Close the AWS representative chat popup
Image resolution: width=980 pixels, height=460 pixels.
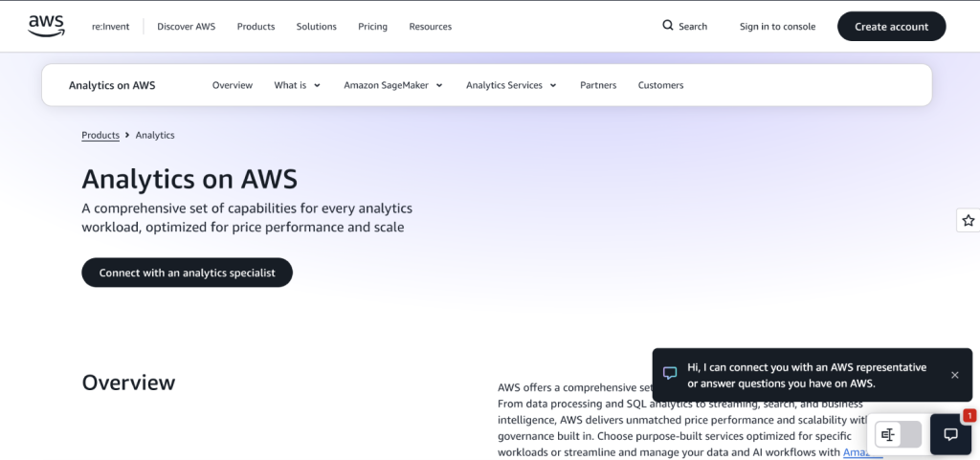[954, 375]
